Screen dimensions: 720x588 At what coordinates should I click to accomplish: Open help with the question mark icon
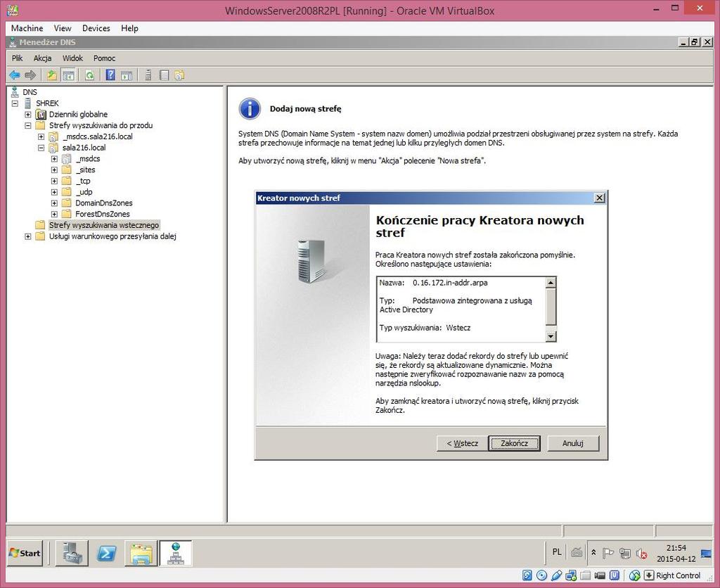[x=110, y=75]
